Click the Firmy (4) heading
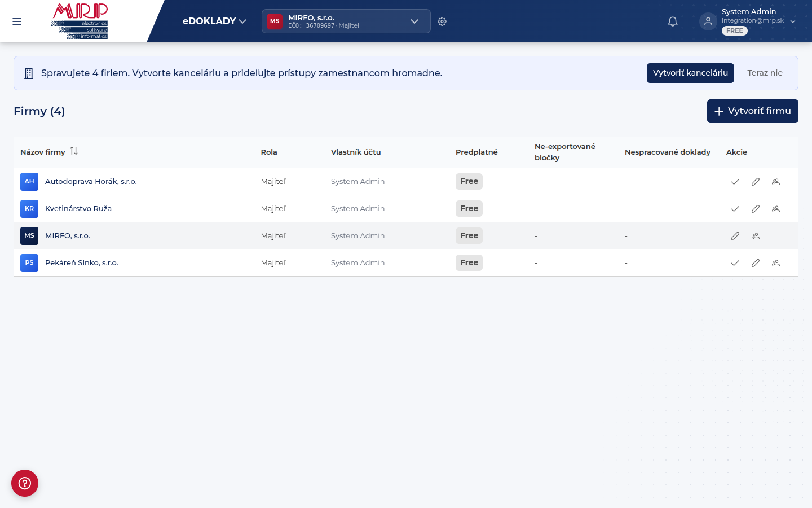The height and width of the screenshot is (508, 812). 39,111
